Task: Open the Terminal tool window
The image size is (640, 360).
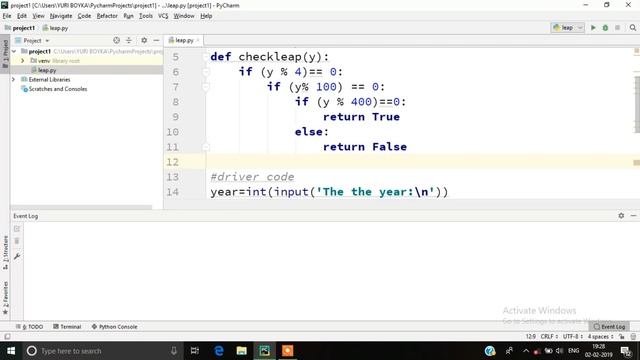Action: [67, 327]
